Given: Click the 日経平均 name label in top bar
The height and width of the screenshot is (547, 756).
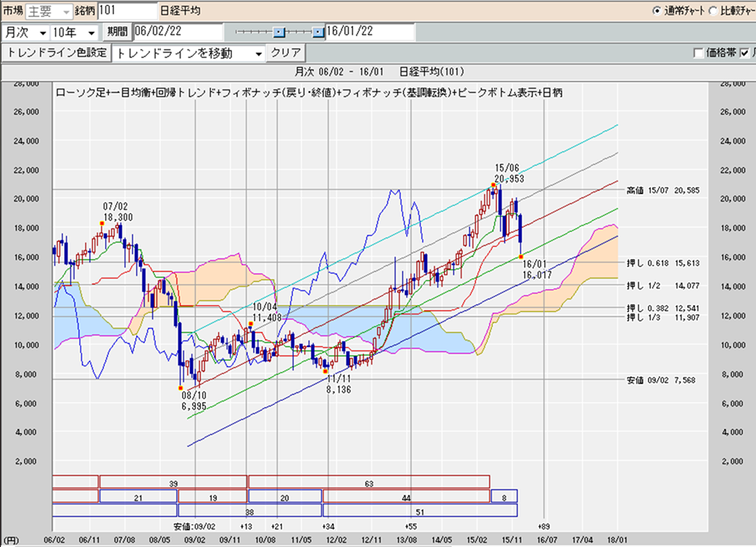Looking at the screenshot, I should coord(180,11).
